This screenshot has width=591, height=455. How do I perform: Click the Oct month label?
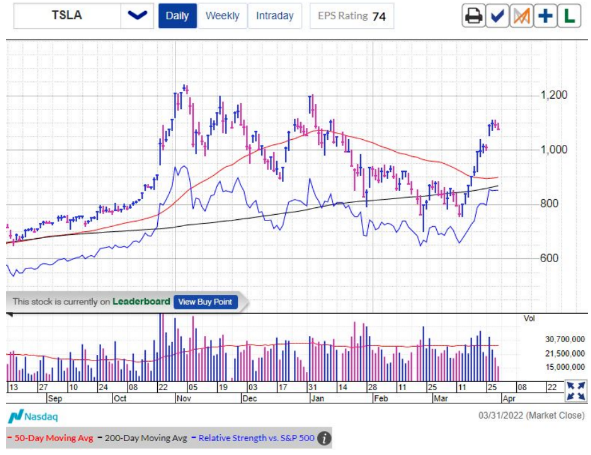pos(120,399)
